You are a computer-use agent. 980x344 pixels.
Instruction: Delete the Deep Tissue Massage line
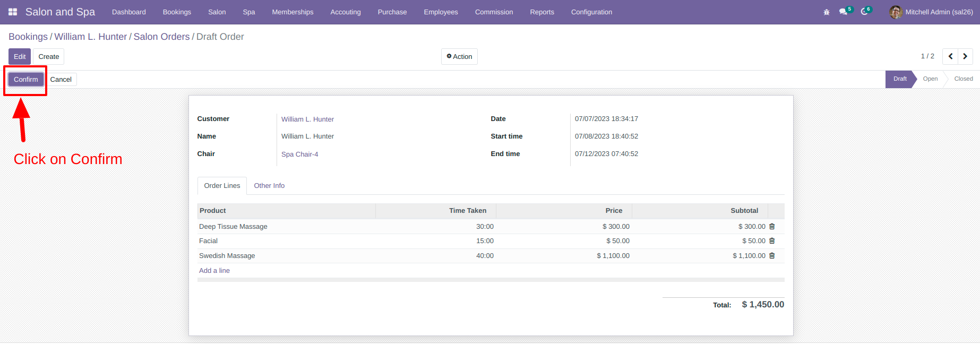[772, 226]
